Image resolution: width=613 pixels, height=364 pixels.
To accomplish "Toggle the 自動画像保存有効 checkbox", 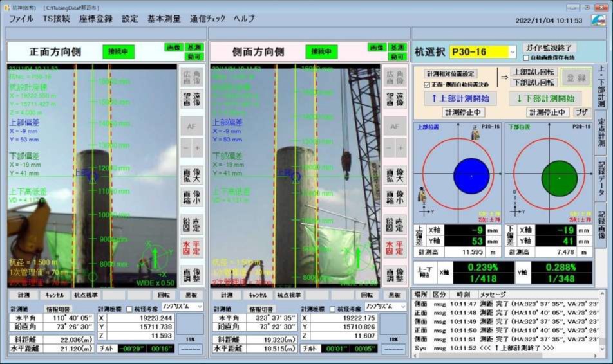I will tap(526, 58).
